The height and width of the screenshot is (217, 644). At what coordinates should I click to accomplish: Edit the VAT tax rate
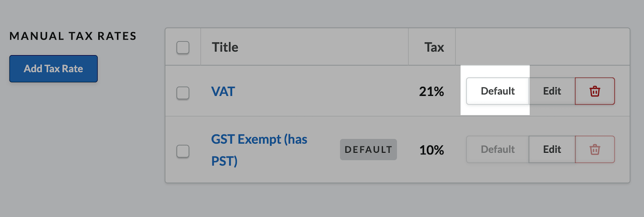[552, 91]
